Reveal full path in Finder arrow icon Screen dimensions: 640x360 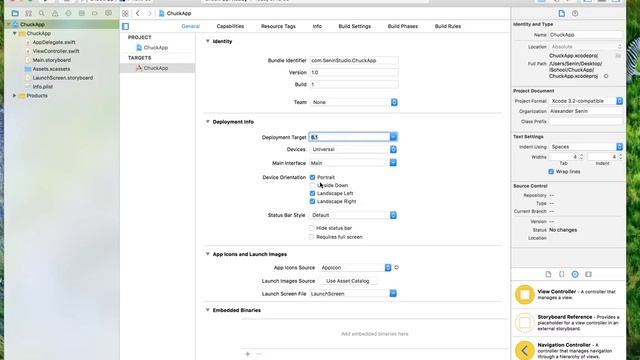pos(606,76)
